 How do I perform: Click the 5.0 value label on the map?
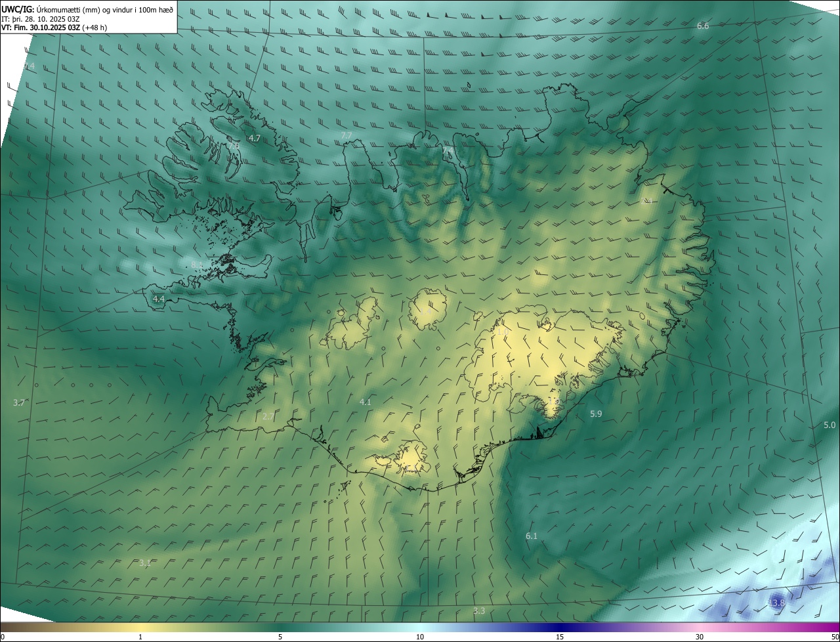point(829,425)
